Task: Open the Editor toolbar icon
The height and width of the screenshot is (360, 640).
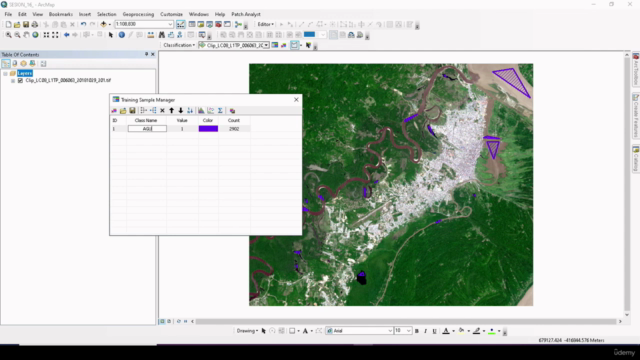Action: pyautogui.click(x=180, y=24)
